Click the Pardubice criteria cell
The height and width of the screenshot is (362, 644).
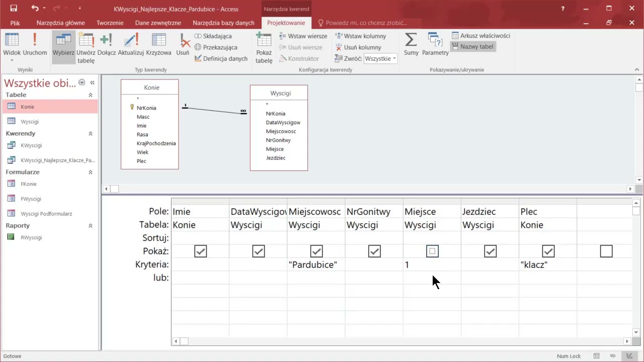click(x=316, y=265)
